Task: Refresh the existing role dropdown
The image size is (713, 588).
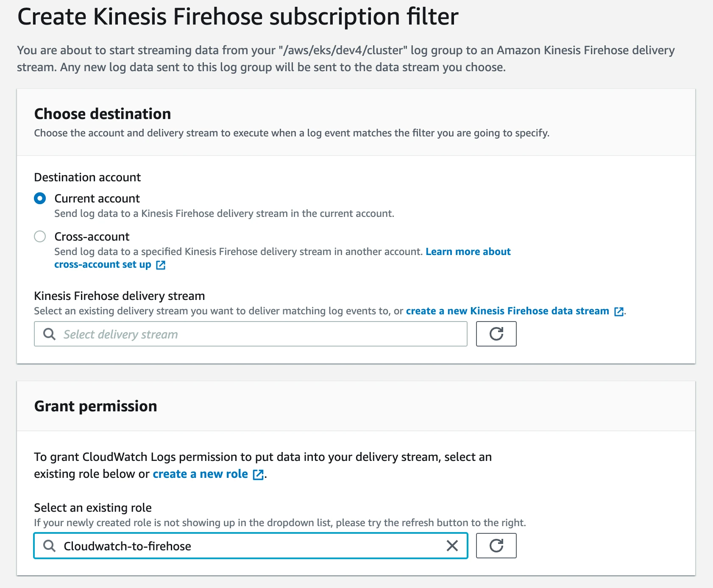Action: (x=496, y=546)
